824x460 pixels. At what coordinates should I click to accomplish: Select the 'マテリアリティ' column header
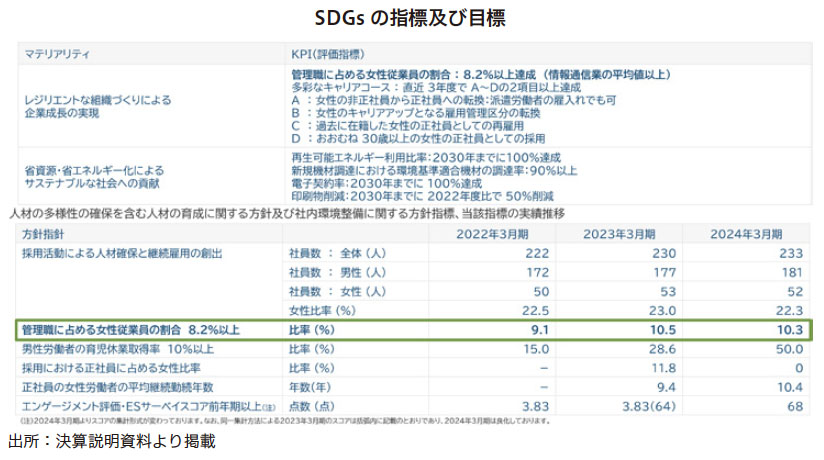click(57, 54)
